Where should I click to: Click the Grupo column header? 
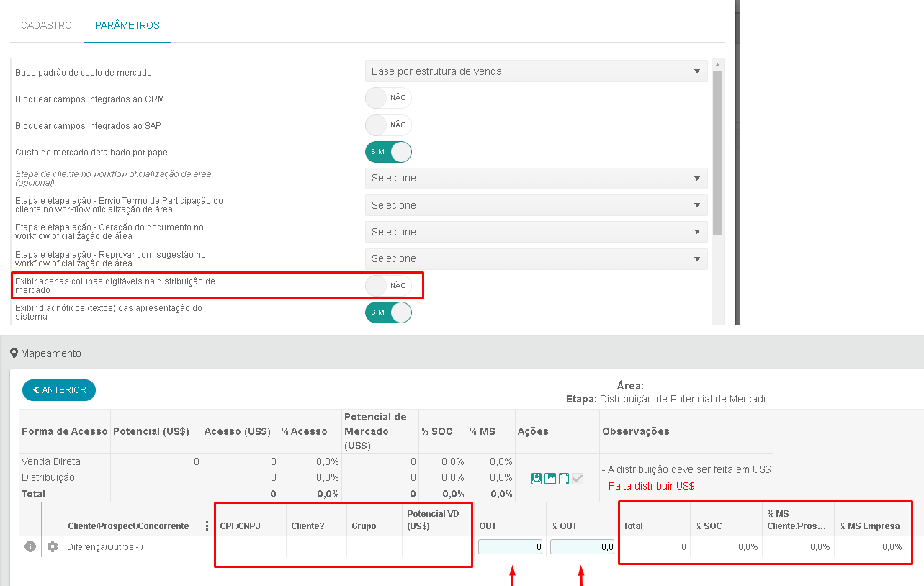tap(364, 526)
